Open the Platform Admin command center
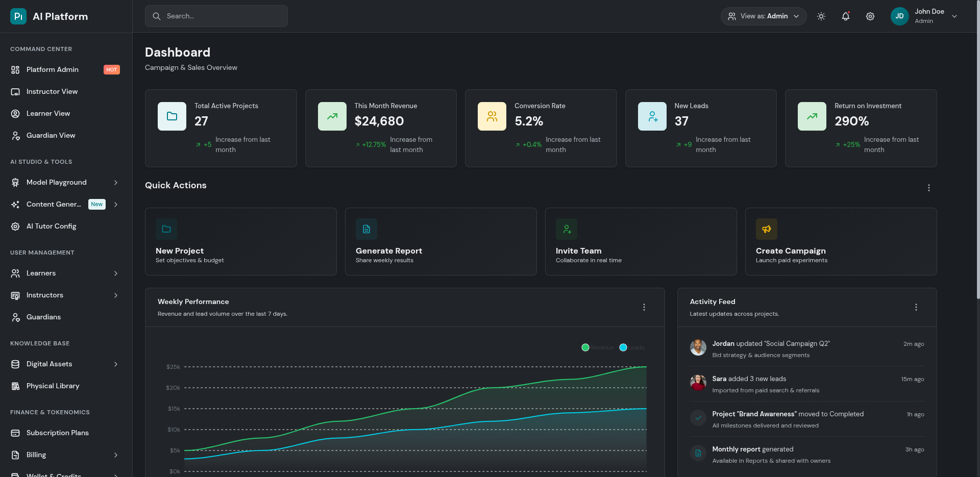This screenshot has height=477, width=980. tap(52, 69)
